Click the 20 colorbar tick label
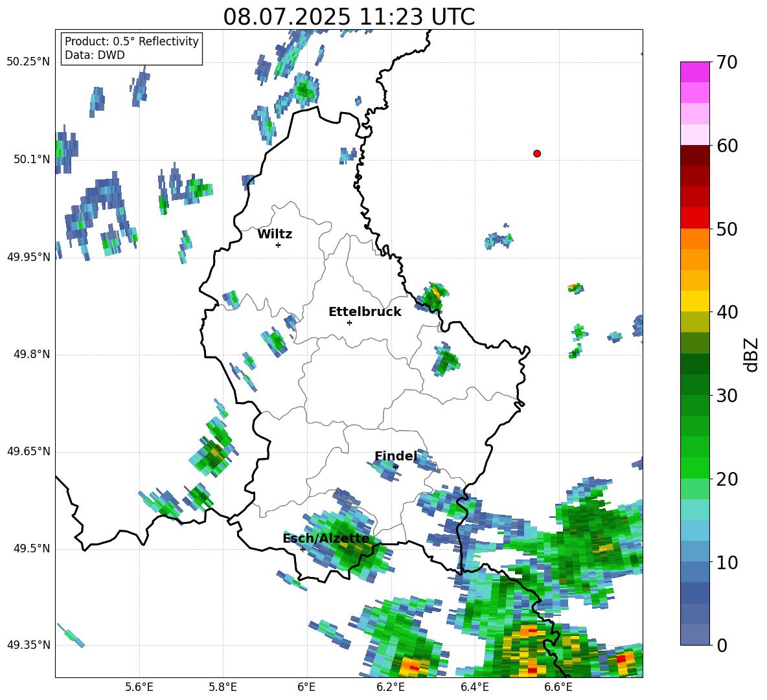This screenshot has width=767, height=700. tap(726, 479)
